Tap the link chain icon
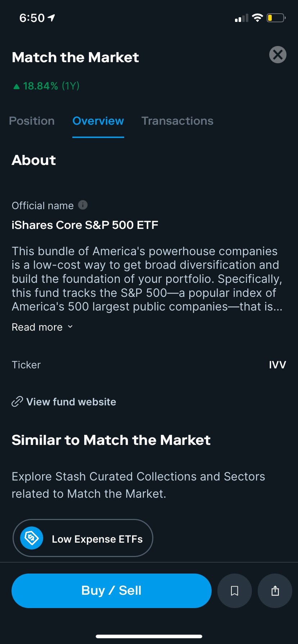The width and height of the screenshot is (298, 644). [17, 401]
